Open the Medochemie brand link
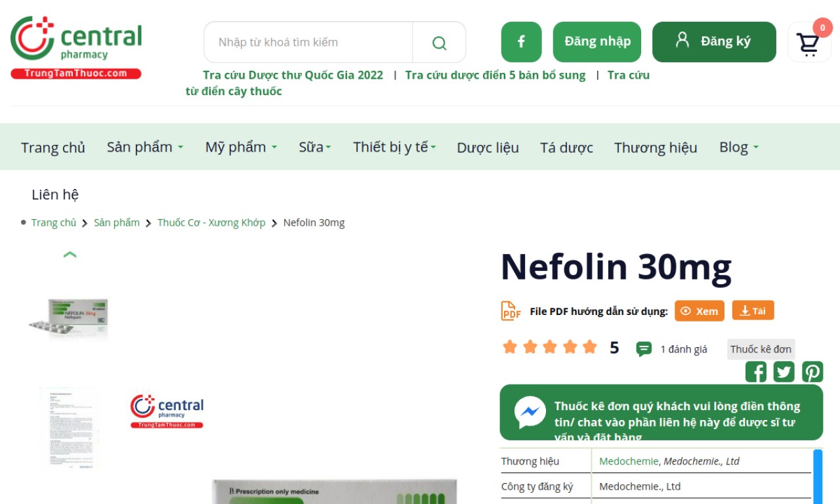The image size is (840, 504). click(x=629, y=461)
